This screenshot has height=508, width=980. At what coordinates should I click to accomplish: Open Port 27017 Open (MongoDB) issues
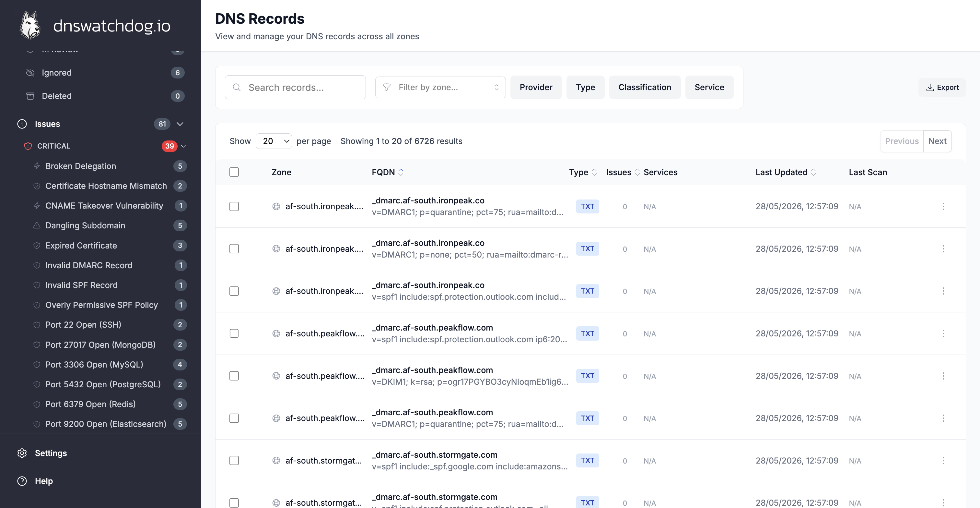click(x=110, y=345)
